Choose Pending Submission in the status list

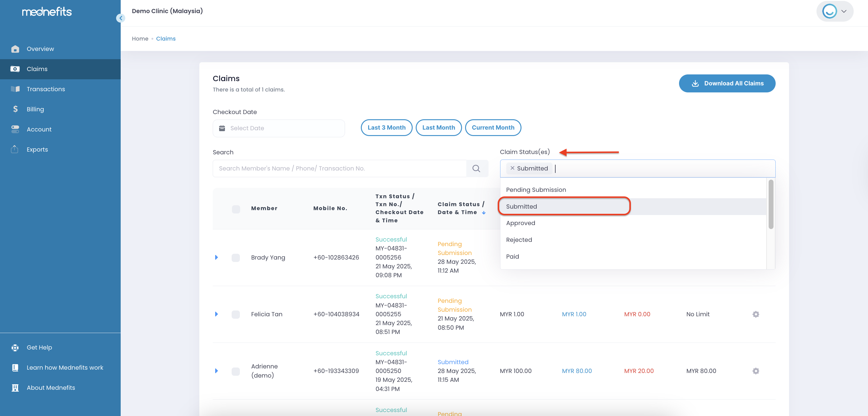tap(536, 190)
